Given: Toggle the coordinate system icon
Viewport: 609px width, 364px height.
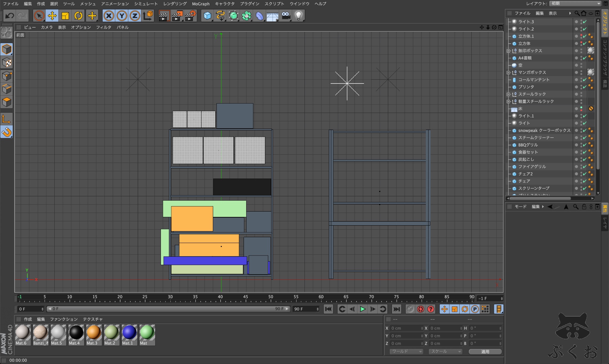Looking at the screenshot, I should (x=148, y=15).
